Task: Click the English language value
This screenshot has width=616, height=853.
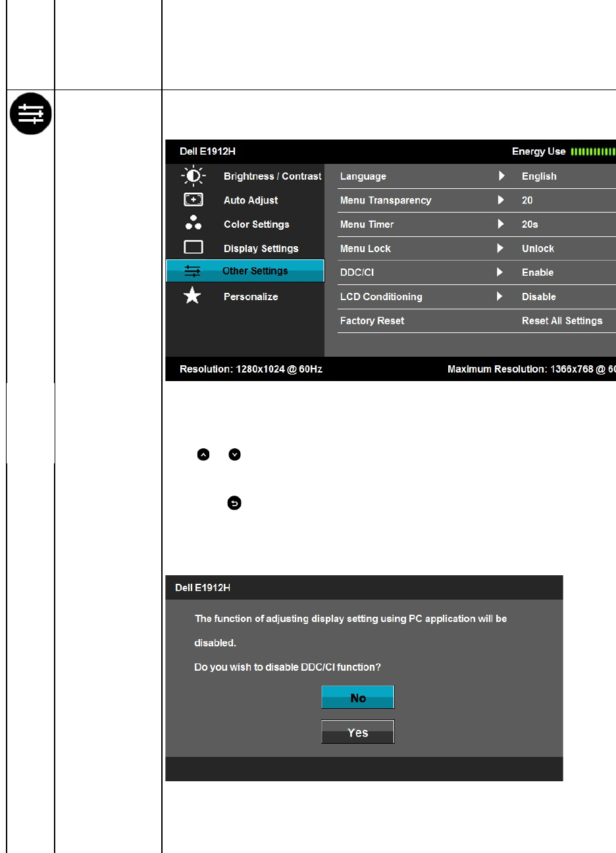Action: click(x=539, y=176)
